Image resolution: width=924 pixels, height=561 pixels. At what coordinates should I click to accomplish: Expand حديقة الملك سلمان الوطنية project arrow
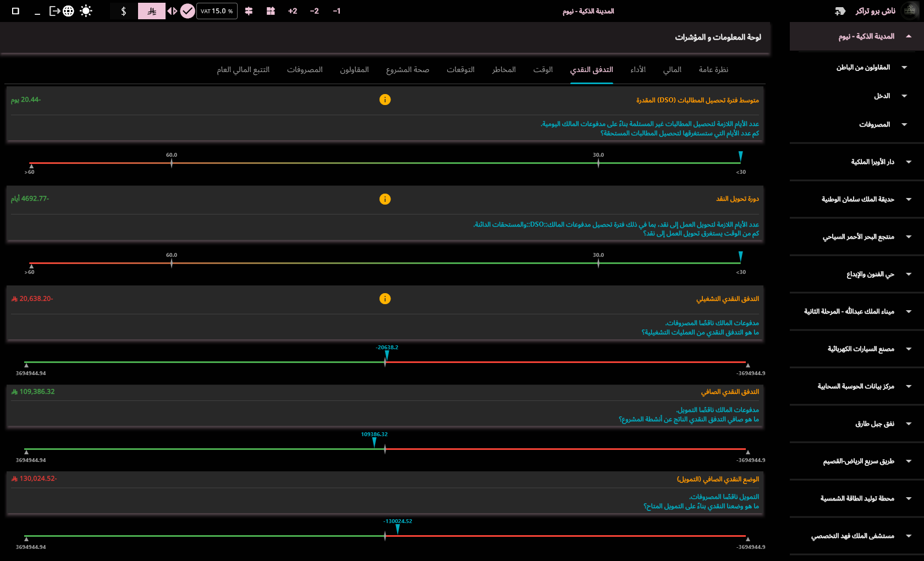pos(909,199)
